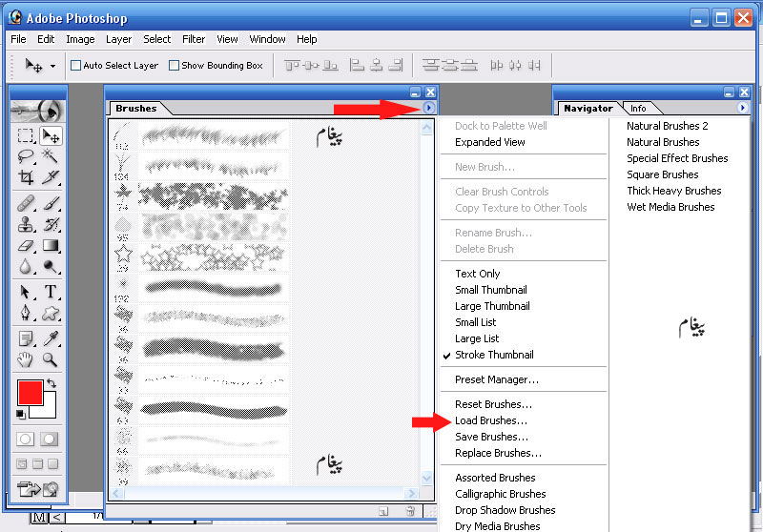
Task: Select the Dodge tool
Action: [51, 267]
